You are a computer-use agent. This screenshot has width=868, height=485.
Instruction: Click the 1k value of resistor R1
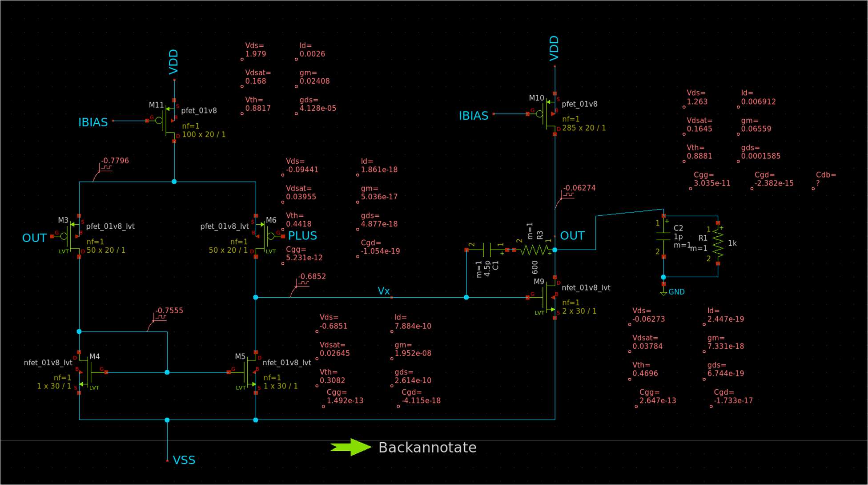tap(732, 243)
